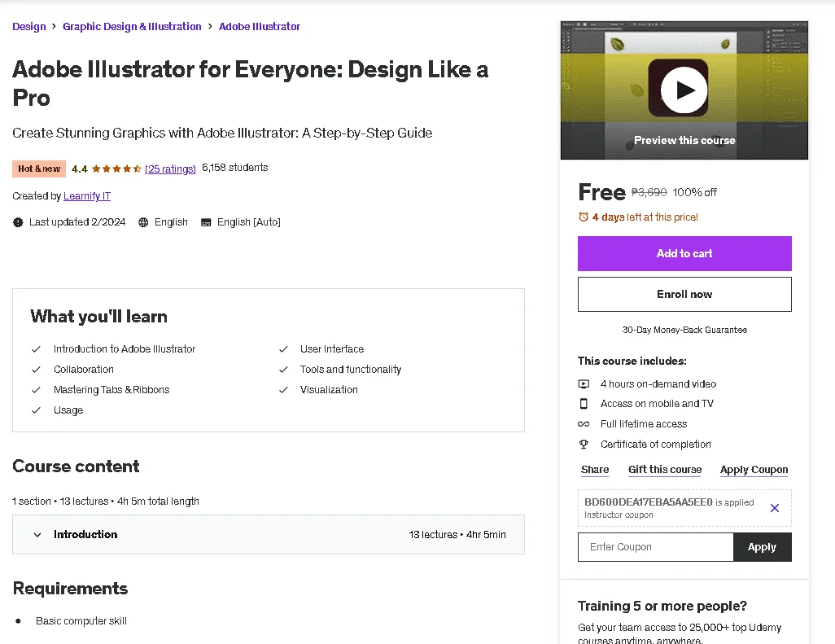
Task: Click the Introduction section title
Action: [85, 534]
